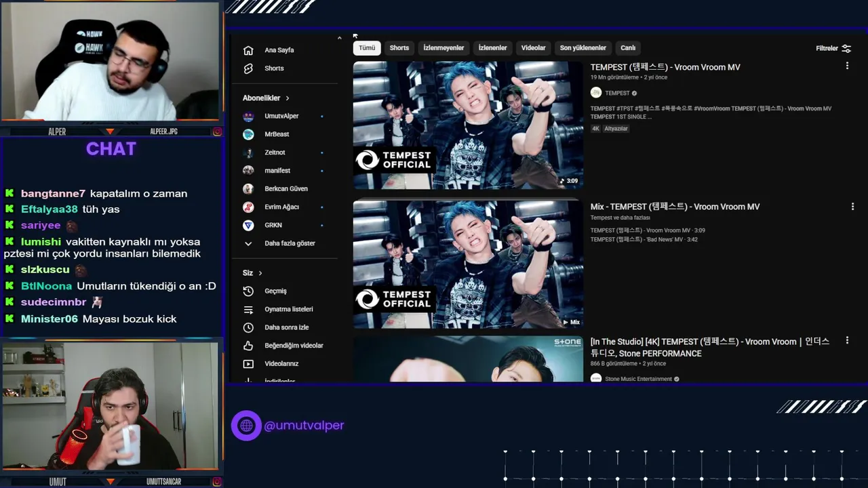The width and height of the screenshot is (868, 488).
Task: Open In The Studio 4K TEMPEST title
Action: pyautogui.click(x=710, y=347)
